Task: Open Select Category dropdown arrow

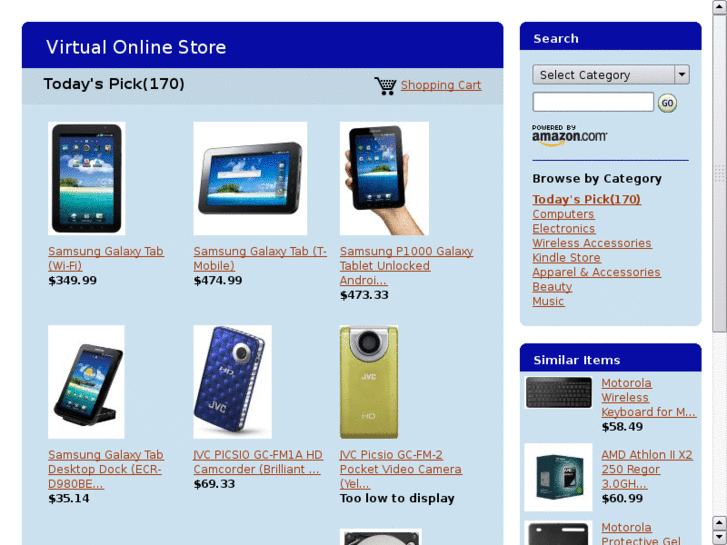Action: click(682, 75)
